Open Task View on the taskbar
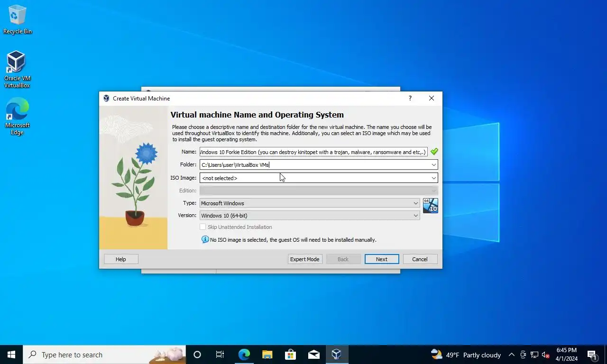Image resolution: width=607 pixels, height=364 pixels. (220, 355)
